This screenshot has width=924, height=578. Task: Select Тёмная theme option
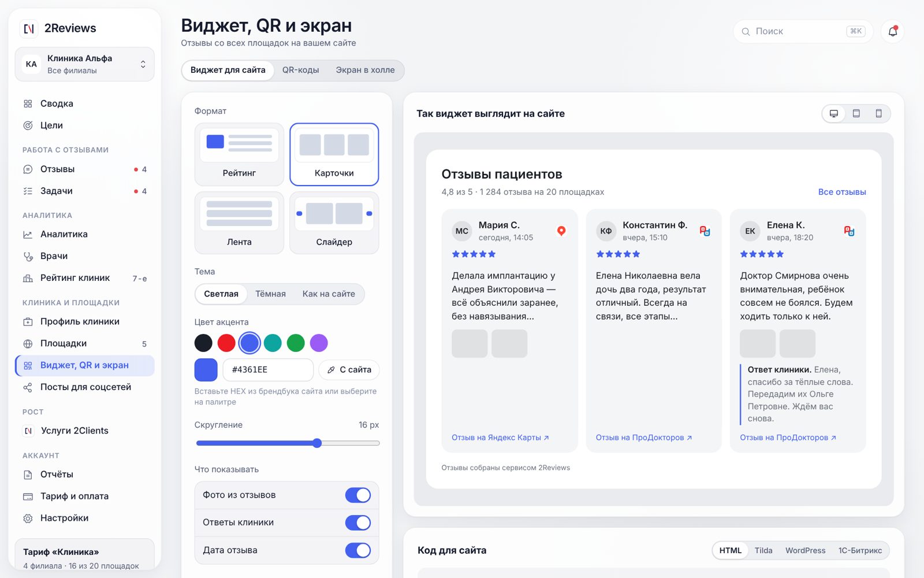pos(270,294)
